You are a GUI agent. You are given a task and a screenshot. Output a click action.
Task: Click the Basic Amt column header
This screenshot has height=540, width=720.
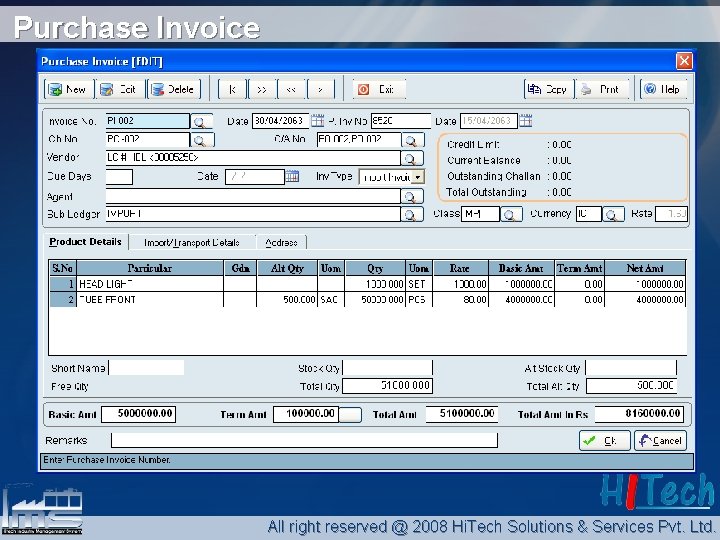pos(521,268)
